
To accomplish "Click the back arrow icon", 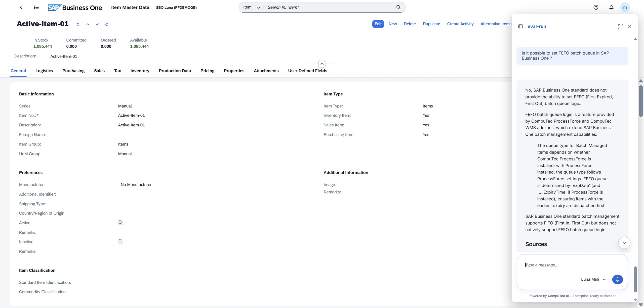I will click(x=21, y=7).
